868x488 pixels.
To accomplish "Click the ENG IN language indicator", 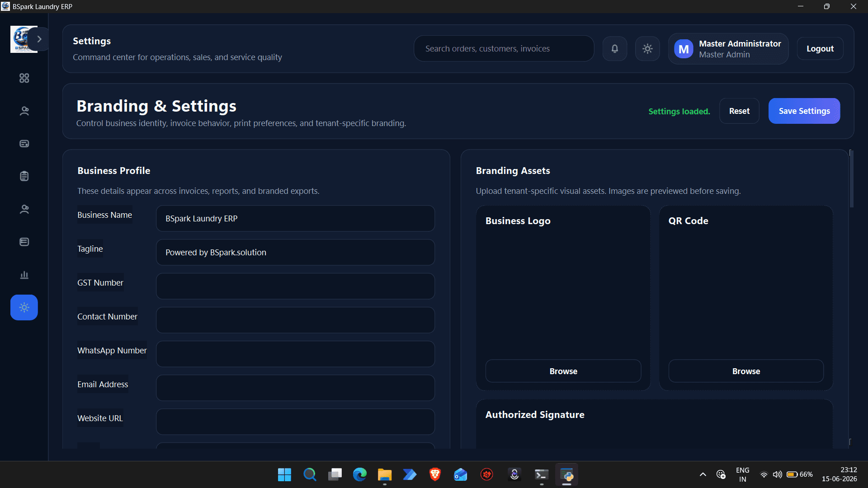I will point(742,474).
